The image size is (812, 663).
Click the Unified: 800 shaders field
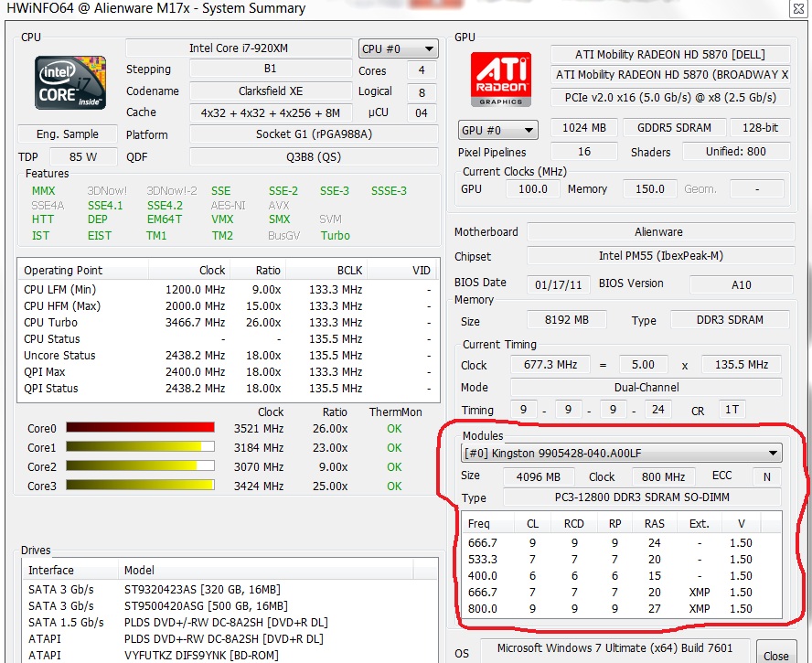736,151
